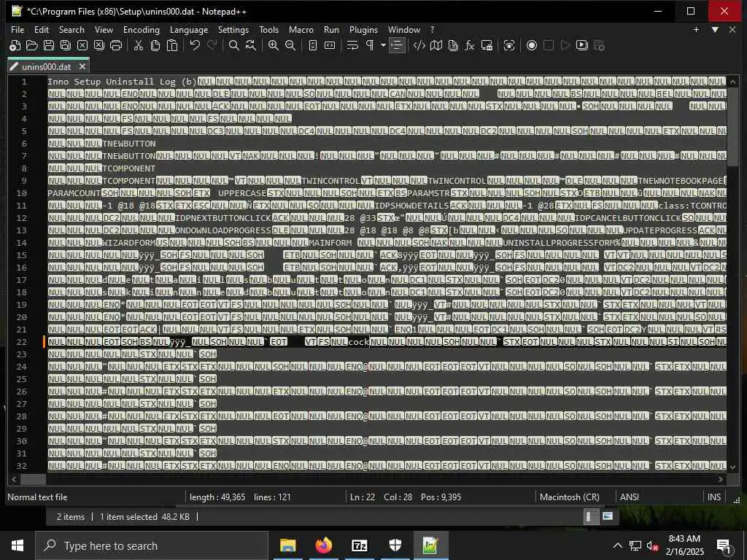Open the question mark help menu
747x560 pixels.
pyautogui.click(x=433, y=29)
